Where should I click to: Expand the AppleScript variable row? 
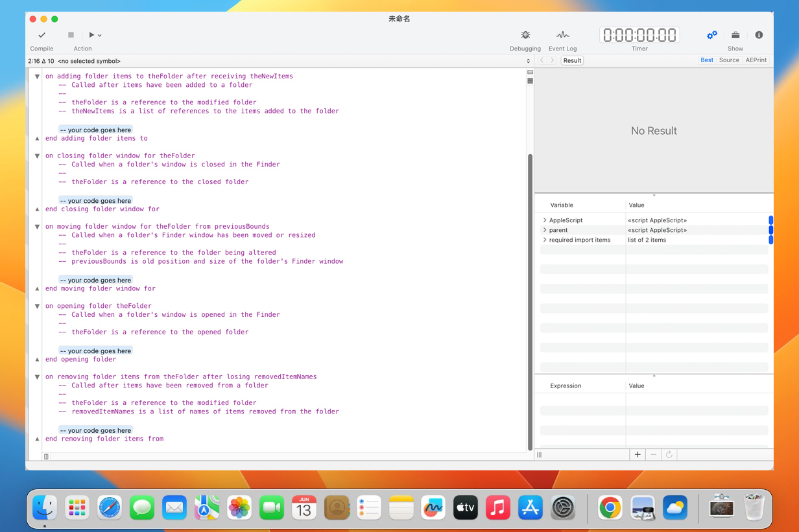pyautogui.click(x=545, y=220)
